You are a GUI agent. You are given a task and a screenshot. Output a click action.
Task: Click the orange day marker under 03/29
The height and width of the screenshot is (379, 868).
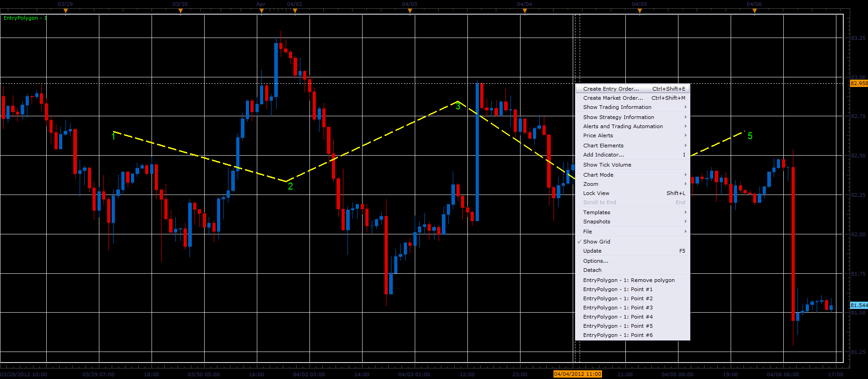[65, 11]
